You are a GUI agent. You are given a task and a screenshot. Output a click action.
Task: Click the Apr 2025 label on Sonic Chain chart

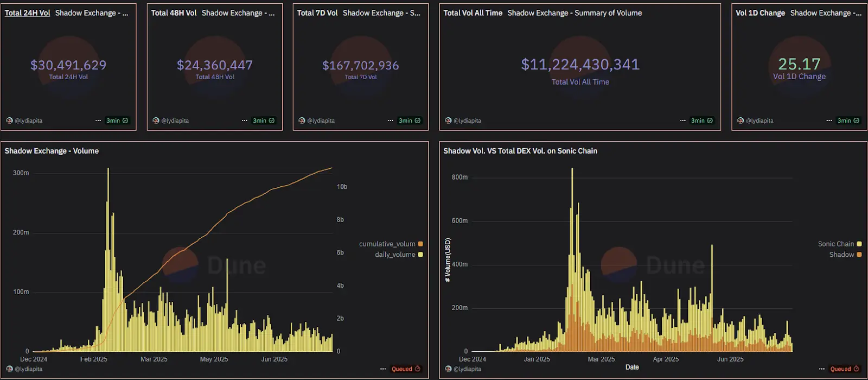(666, 359)
